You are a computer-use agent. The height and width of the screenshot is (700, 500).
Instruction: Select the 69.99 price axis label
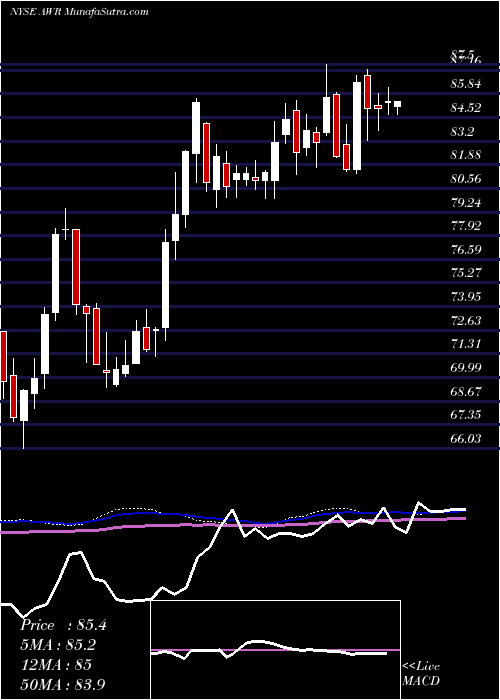(x=466, y=367)
